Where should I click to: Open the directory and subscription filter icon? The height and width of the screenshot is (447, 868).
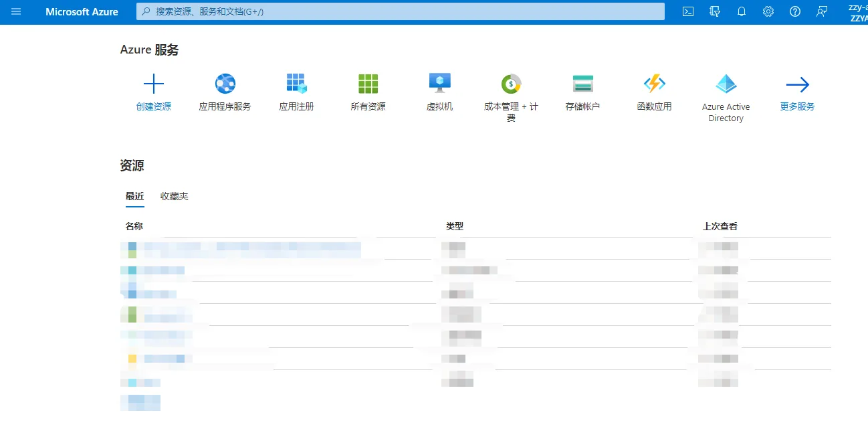pos(715,11)
